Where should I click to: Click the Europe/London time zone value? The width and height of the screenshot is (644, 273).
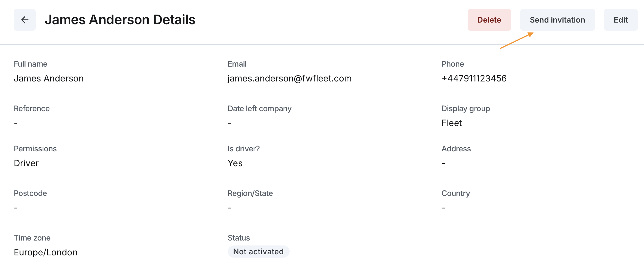(x=46, y=252)
